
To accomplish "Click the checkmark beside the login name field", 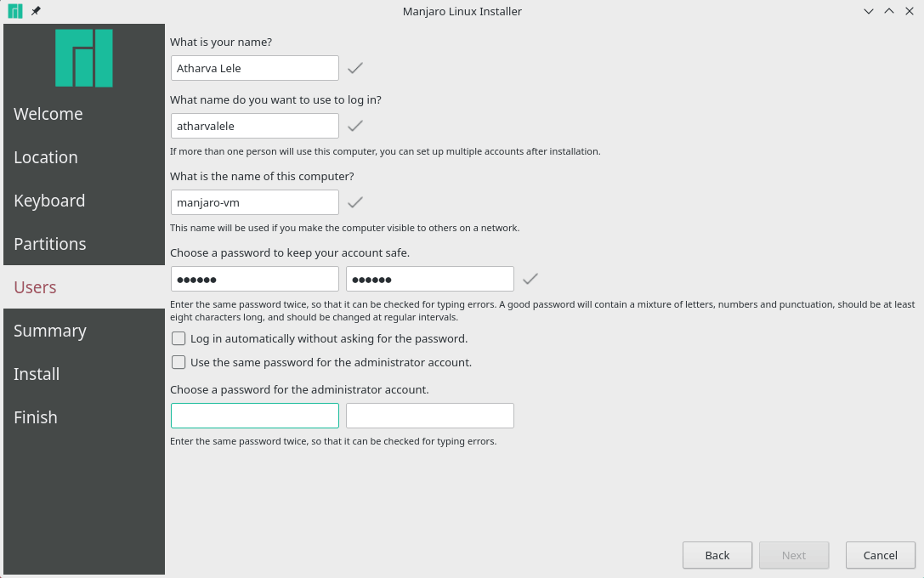I will pyautogui.click(x=355, y=125).
